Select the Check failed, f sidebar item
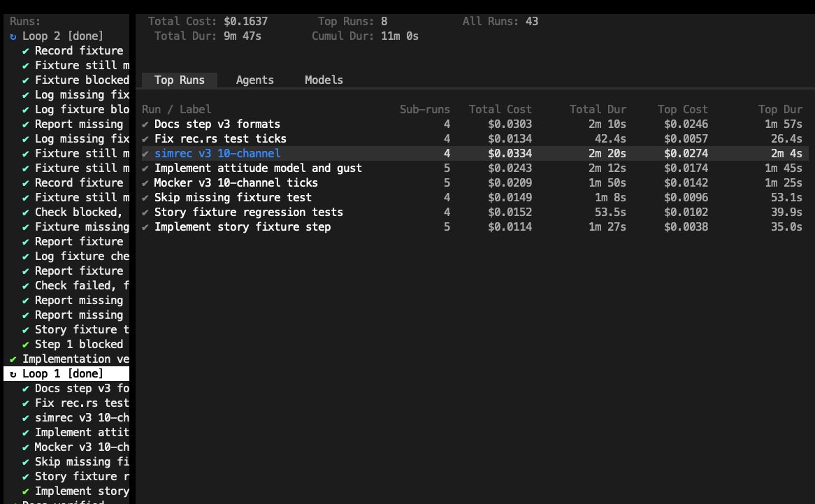This screenshot has height=504, width=815. click(x=82, y=285)
